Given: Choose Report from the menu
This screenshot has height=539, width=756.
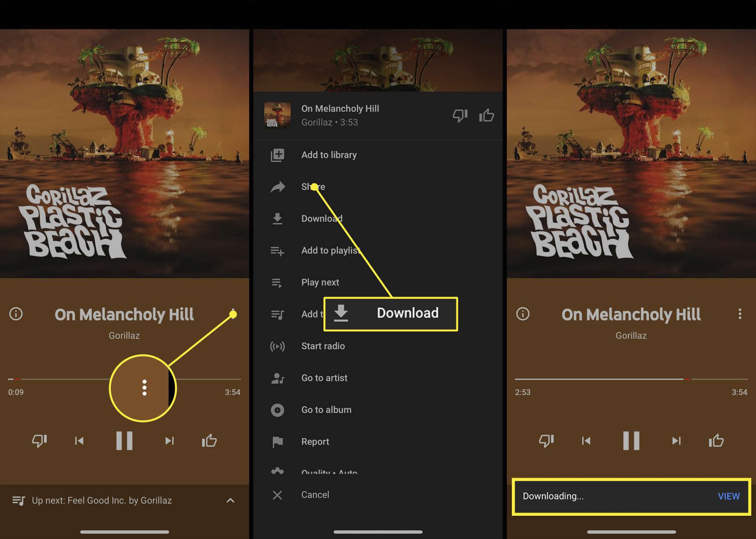Looking at the screenshot, I should 378,442.
